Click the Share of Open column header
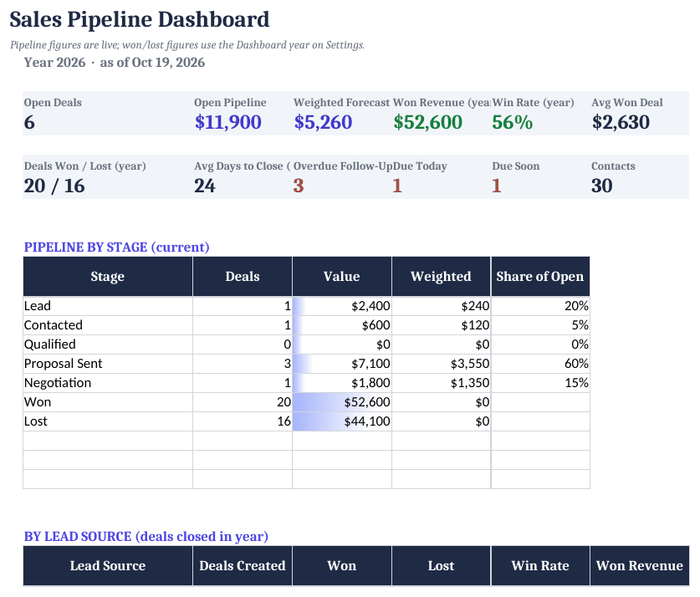The image size is (700, 597). click(x=540, y=277)
